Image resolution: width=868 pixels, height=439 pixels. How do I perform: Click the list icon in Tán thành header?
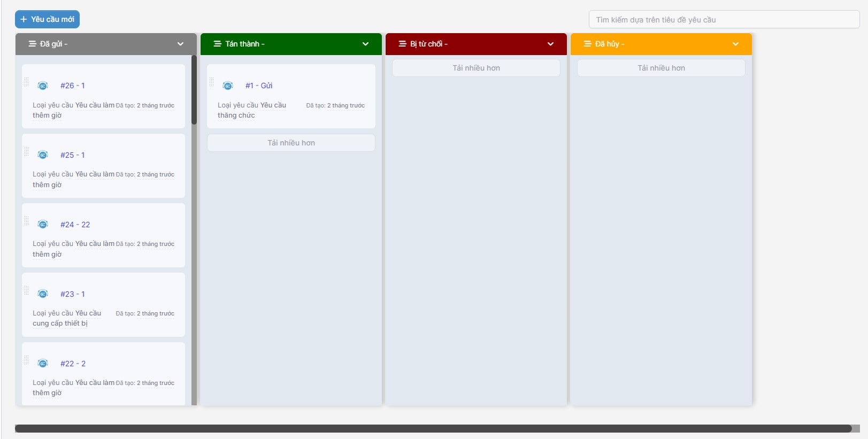point(218,44)
